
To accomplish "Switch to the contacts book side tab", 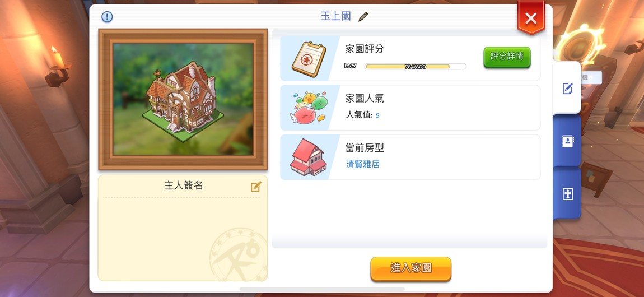I will pyautogui.click(x=567, y=141).
